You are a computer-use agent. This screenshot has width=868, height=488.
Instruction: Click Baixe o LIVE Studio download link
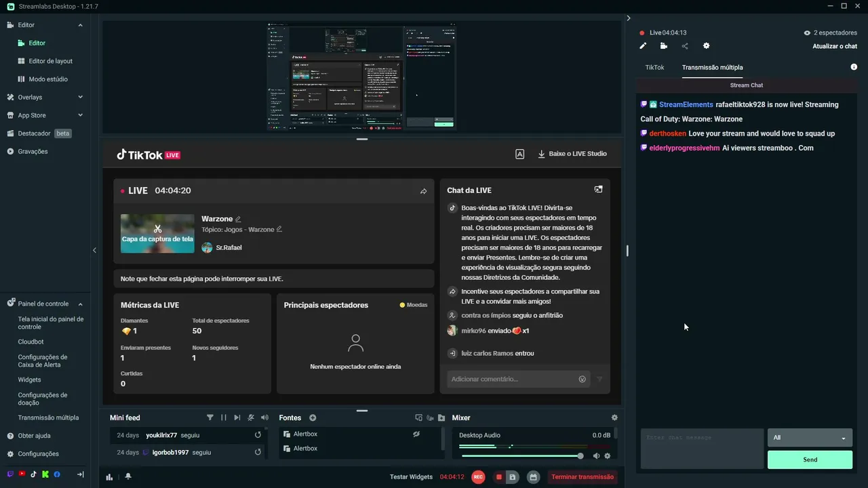coord(572,154)
